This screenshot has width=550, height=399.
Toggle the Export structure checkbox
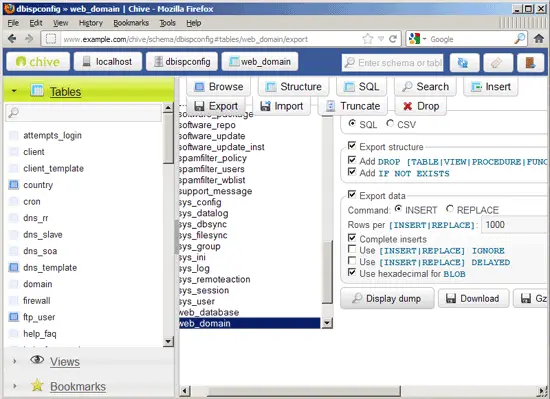(352, 146)
